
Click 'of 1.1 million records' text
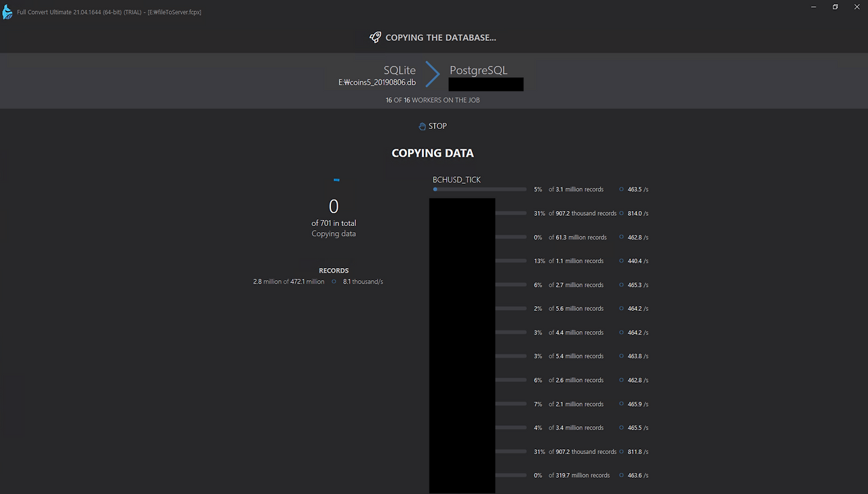click(x=576, y=261)
